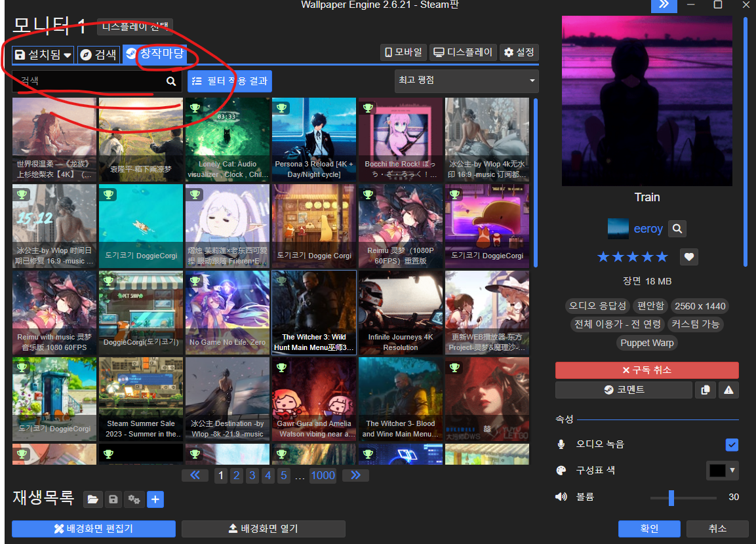
Task: Click 2560 x 1440 resolution tag
Action: coord(700,306)
